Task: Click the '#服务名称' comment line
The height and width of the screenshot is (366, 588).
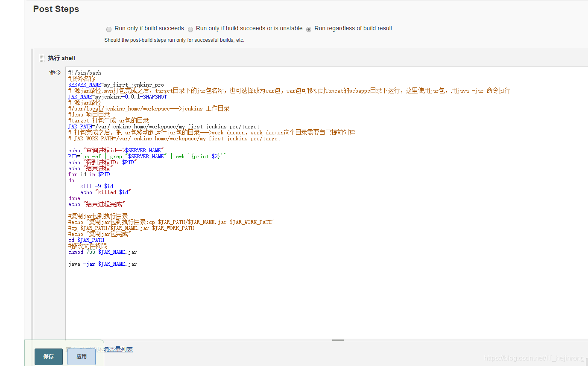Action: tap(82, 79)
